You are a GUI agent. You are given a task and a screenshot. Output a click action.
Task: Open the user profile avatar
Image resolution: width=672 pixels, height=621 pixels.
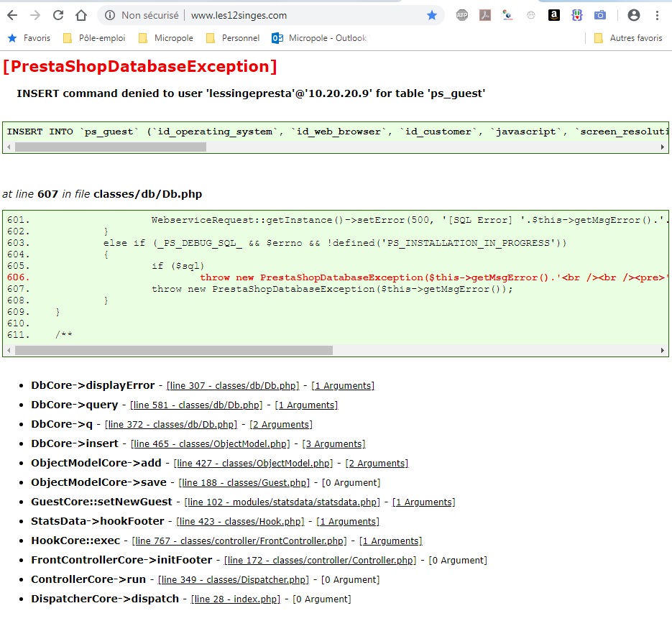coord(633,15)
